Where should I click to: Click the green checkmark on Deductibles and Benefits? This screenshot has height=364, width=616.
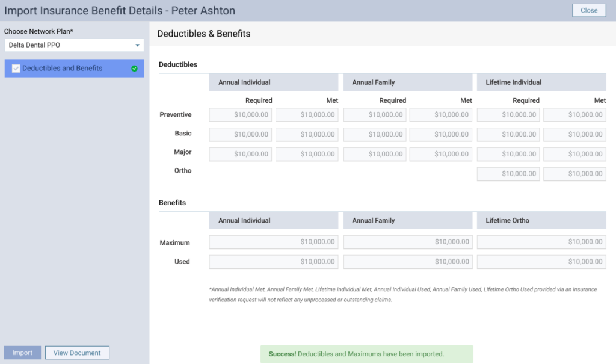136,68
